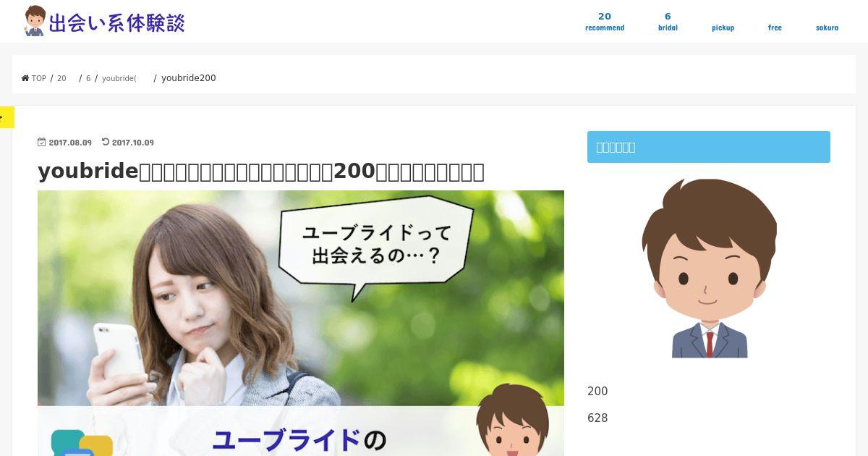Click the 出会い系体験談 site logo
868x456 pixels.
[104, 22]
